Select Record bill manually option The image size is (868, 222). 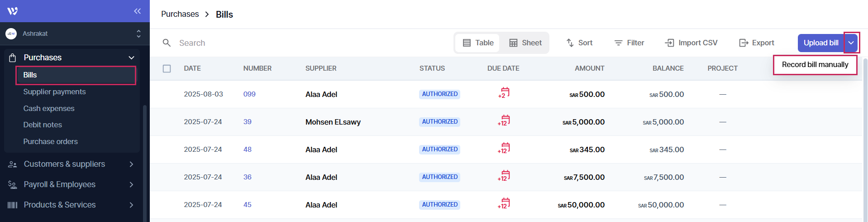pyautogui.click(x=815, y=64)
